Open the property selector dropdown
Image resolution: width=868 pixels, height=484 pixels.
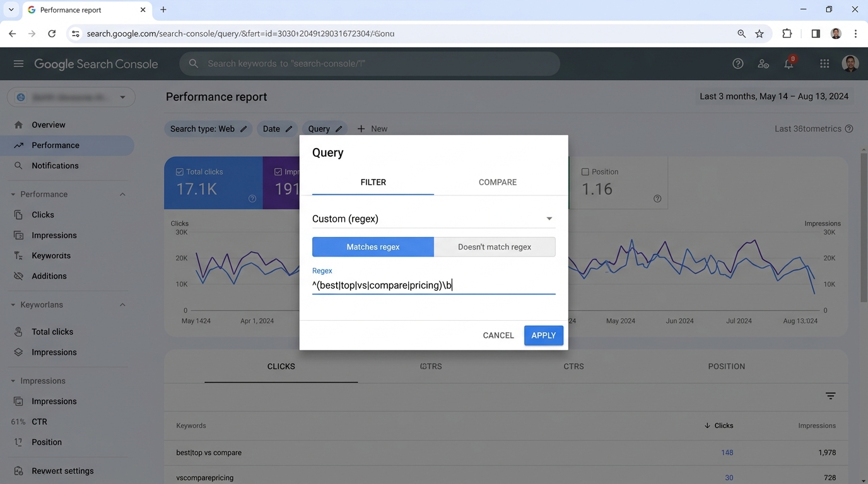pos(71,97)
